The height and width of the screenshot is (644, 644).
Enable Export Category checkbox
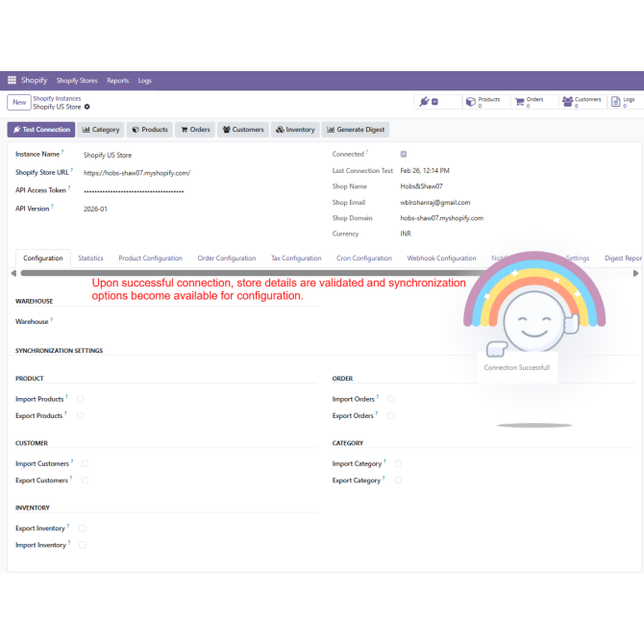click(x=398, y=481)
